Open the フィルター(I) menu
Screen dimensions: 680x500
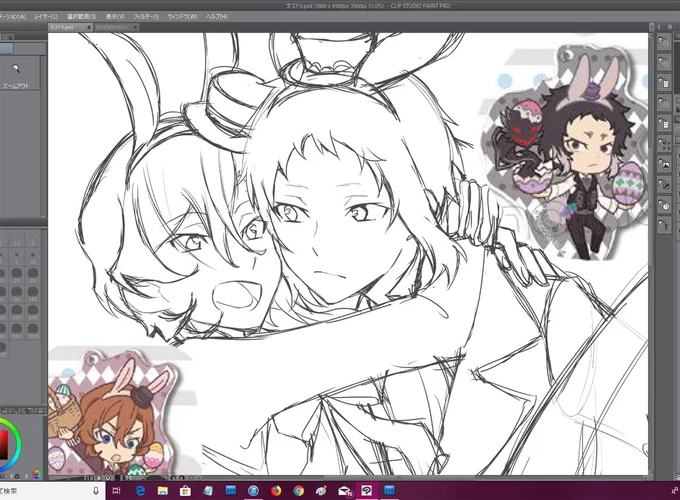(146, 16)
